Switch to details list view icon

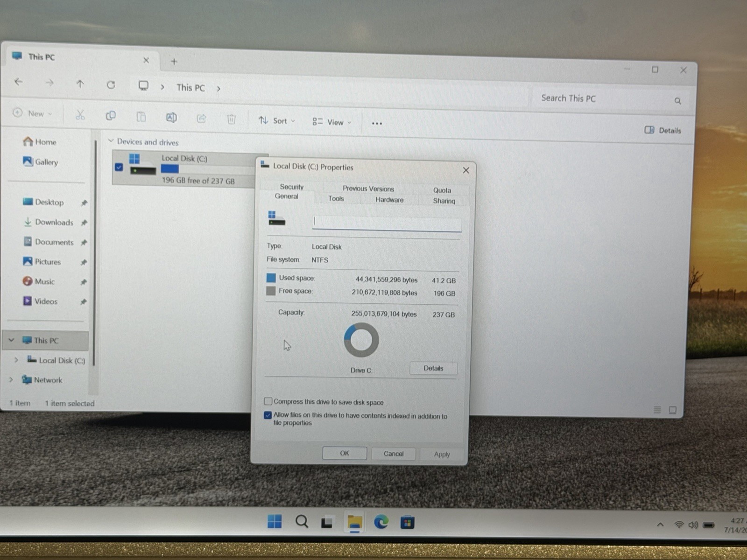point(657,410)
